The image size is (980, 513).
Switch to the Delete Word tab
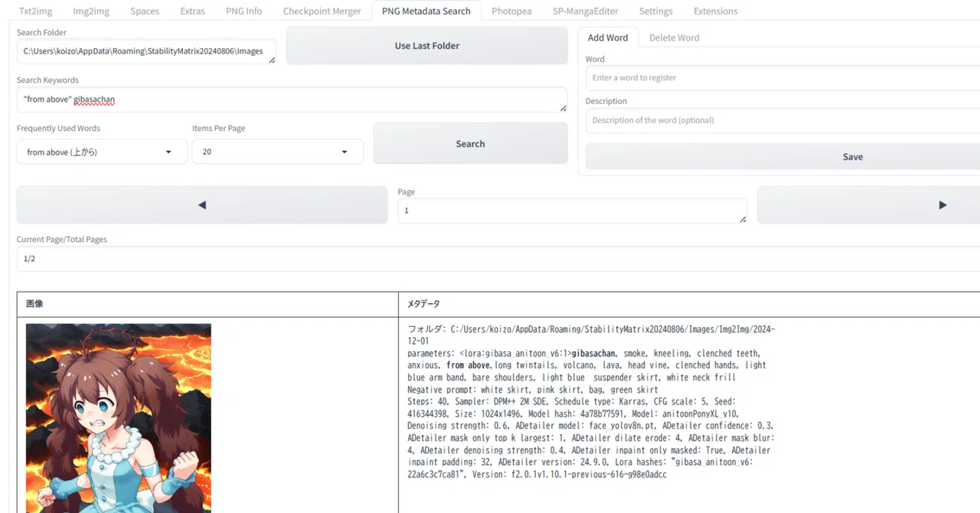coord(674,38)
